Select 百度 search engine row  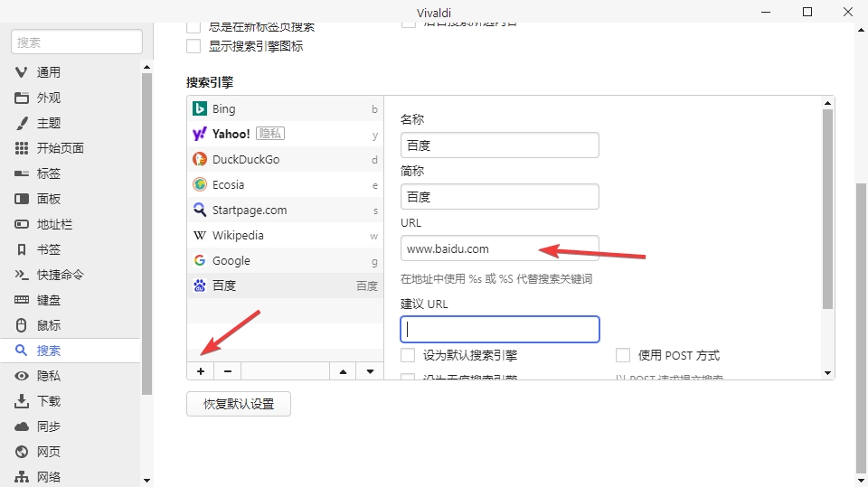[x=285, y=286]
